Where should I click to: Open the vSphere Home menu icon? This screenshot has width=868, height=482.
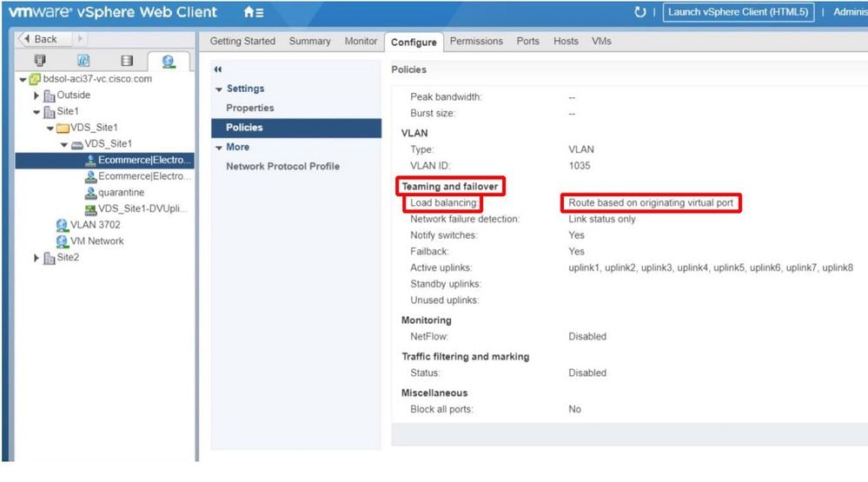[x=254, y=12]
